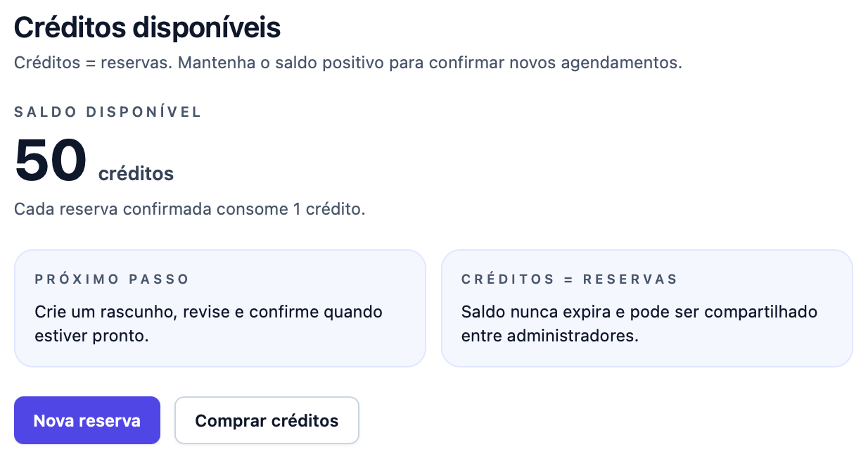Click the card text about criar um rascunho
The image size is (868, 459).
coord(208,323)
